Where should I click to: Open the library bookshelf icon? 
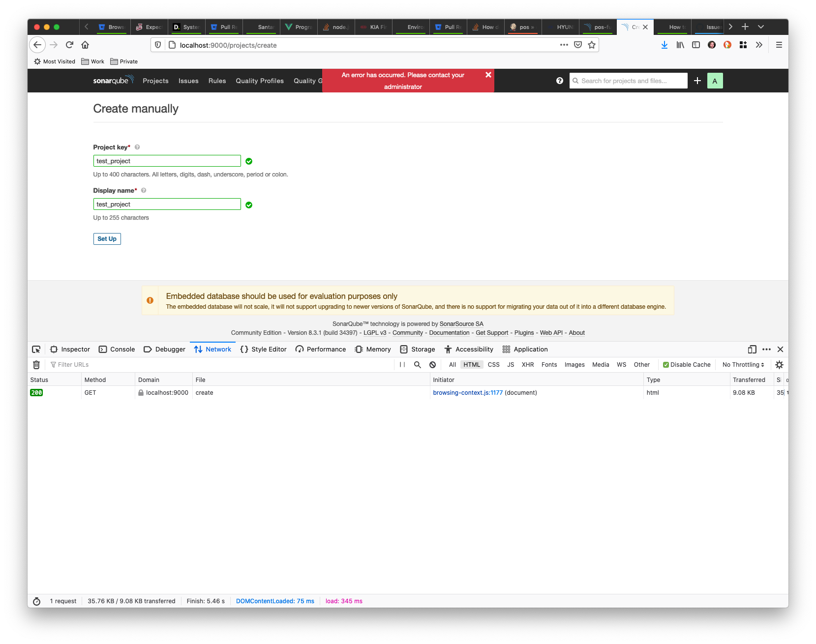click(x=680, y=45)
